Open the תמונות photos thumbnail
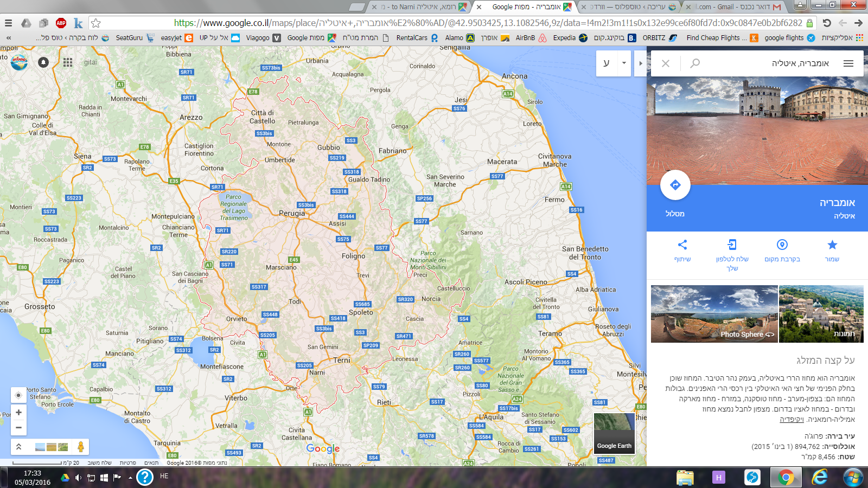The height and width of the screenshot is (488, 868). pyautogui.click(x=821, y=314)
